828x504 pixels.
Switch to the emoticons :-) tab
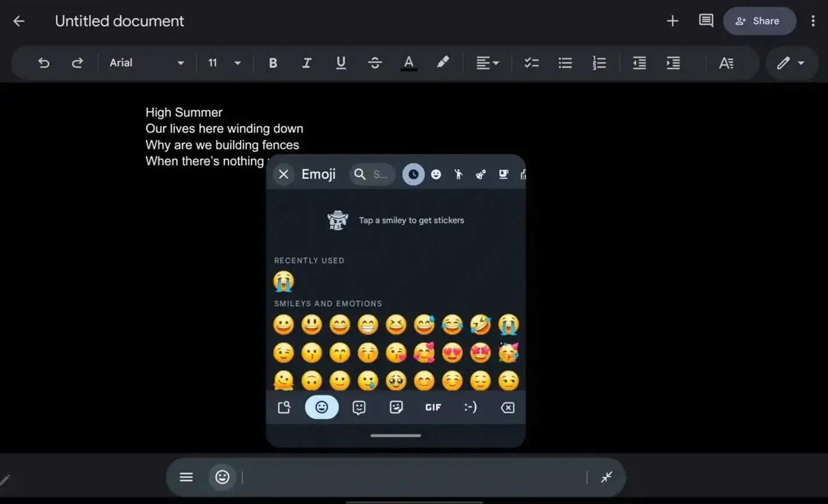[470, 407]
